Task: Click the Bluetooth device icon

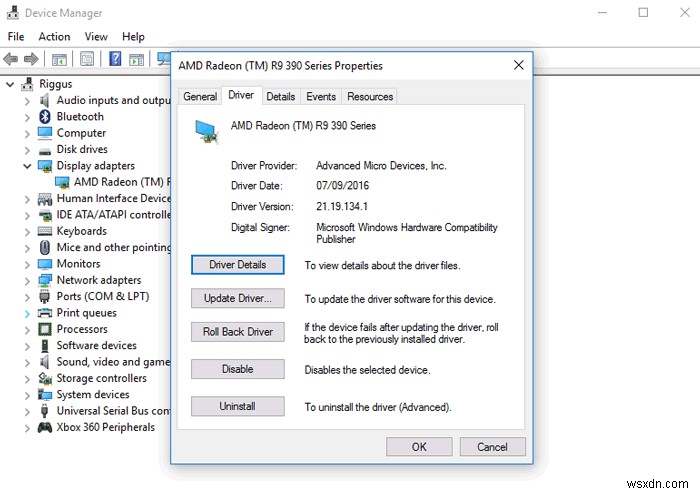Action: [45, 116]
